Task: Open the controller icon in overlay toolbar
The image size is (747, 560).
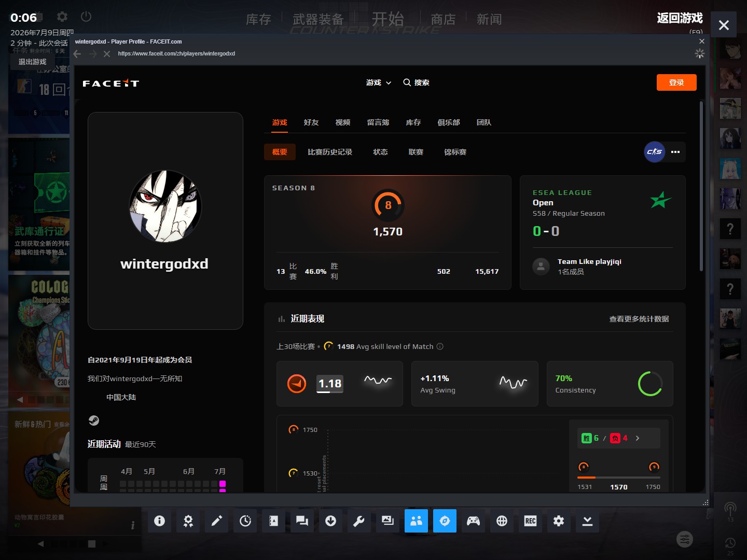Action: (x=473, y=521)
